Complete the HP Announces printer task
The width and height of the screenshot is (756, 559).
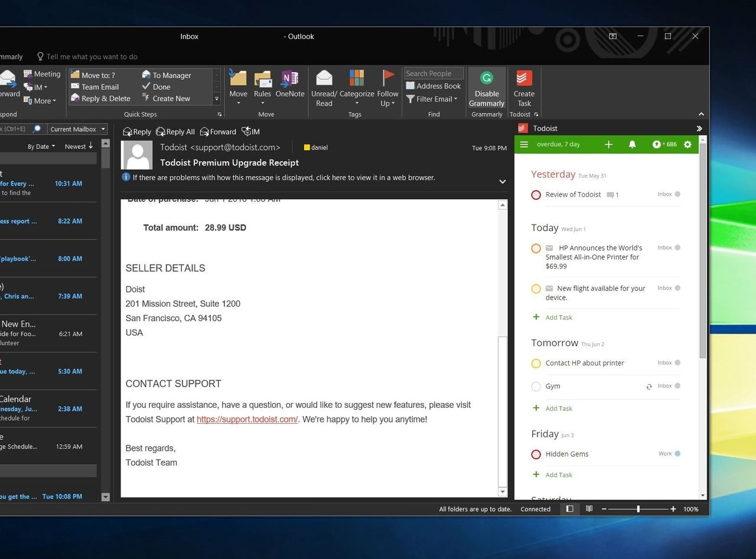(x=536, y=248)
